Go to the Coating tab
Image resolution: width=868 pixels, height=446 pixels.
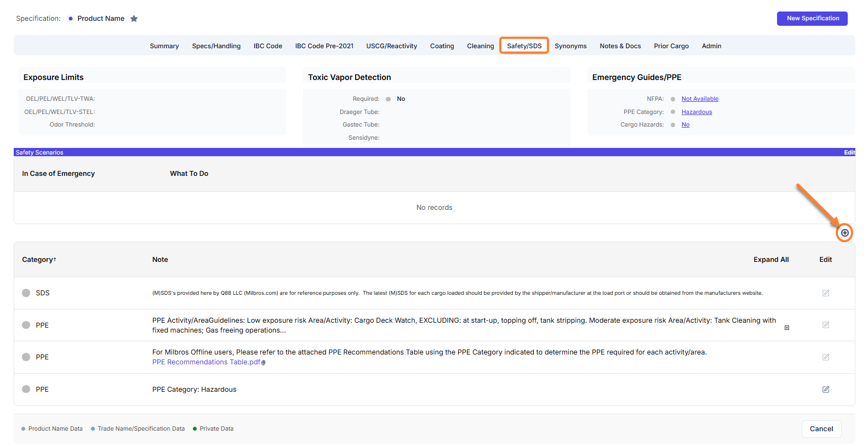pos(442,46)
